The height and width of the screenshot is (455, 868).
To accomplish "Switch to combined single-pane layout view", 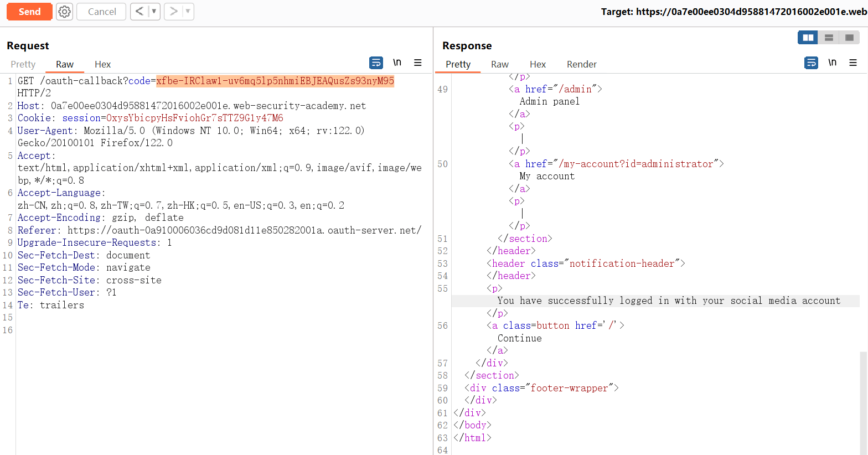I will [849, 38].
